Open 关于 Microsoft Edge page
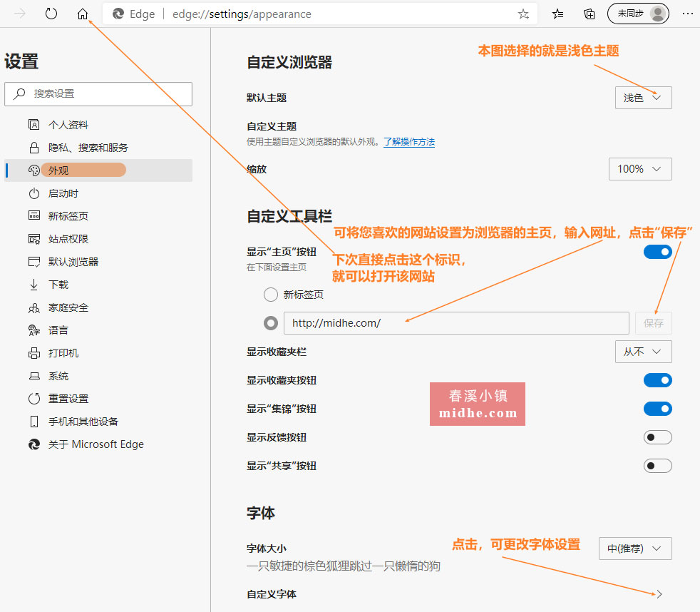700x612 pixels. [x=98, y=444]
